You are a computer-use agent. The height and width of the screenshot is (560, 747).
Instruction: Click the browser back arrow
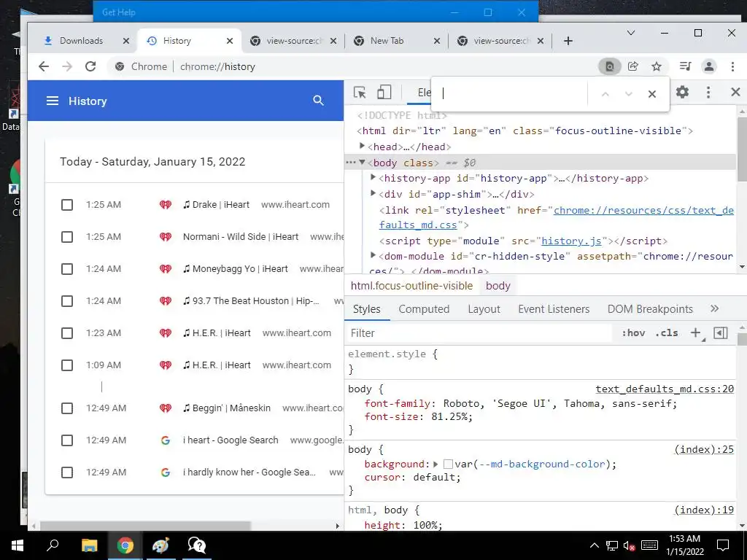43,66
